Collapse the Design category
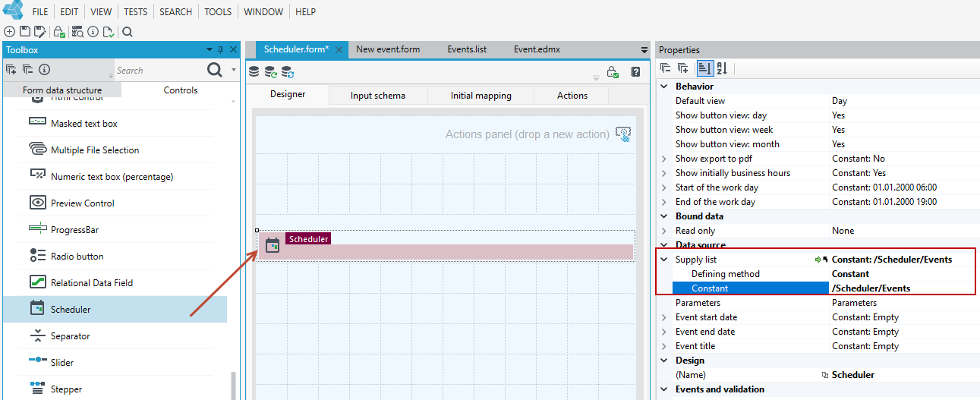This screenshot has width=980, height=400. pyautogui.click(x=665, y=361)
